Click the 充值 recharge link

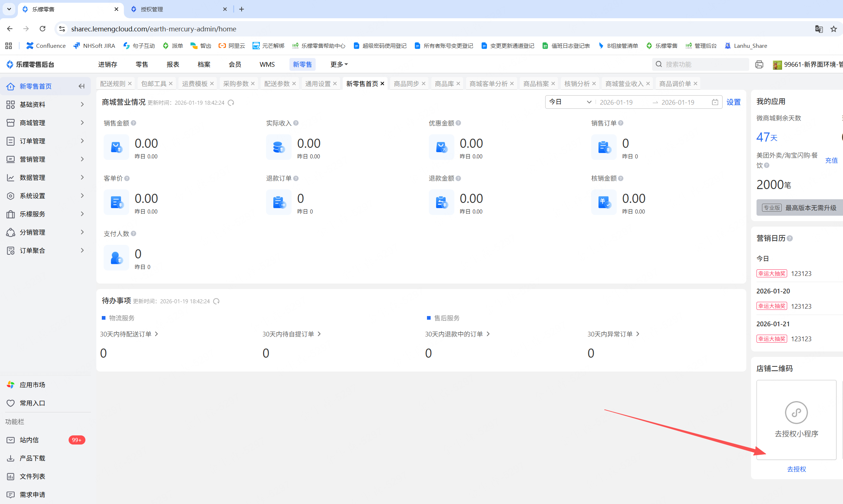831,161
